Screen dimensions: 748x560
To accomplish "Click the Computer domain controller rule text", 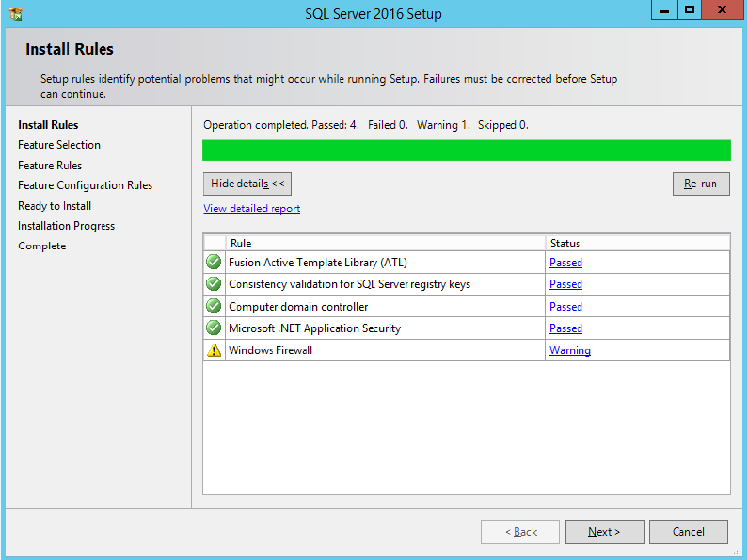I will (298, 307).
